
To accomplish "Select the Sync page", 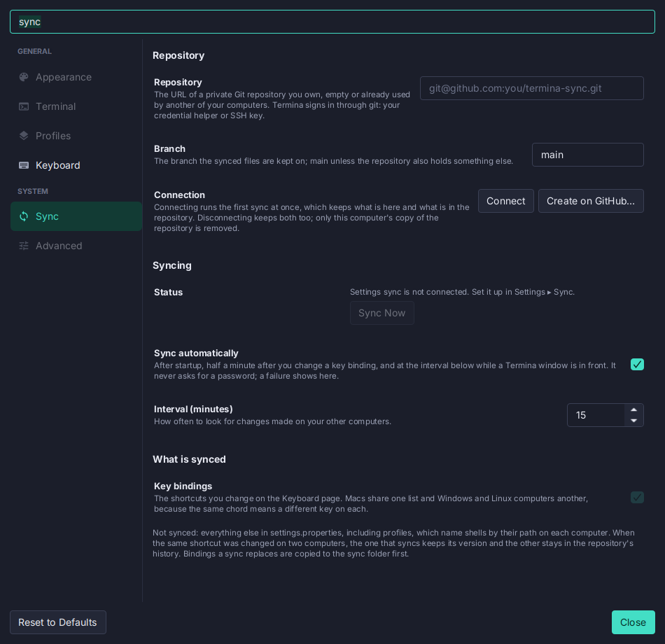I will [x=76, y=216].
